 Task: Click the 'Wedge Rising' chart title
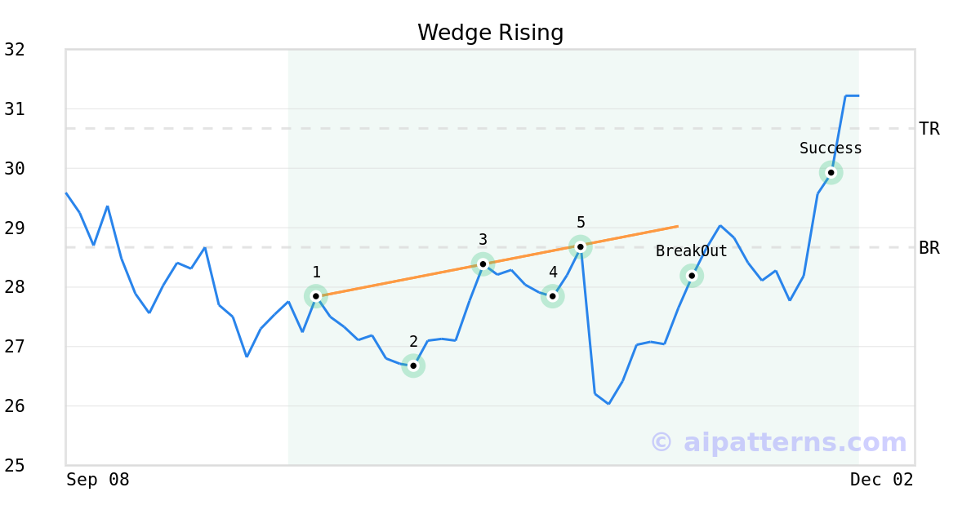click(x=490, y=33)
